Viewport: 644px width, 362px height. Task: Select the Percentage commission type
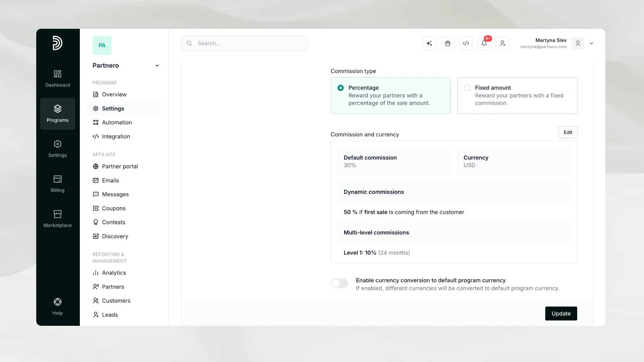[390, 96]
